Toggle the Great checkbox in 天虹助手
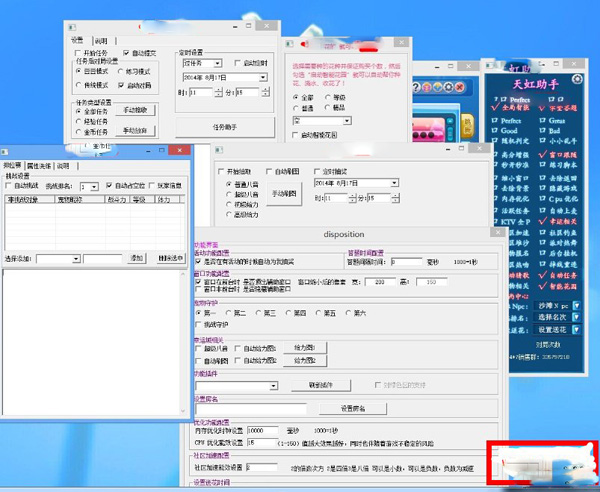The image size is (600, 492). (x=542, y=121)
